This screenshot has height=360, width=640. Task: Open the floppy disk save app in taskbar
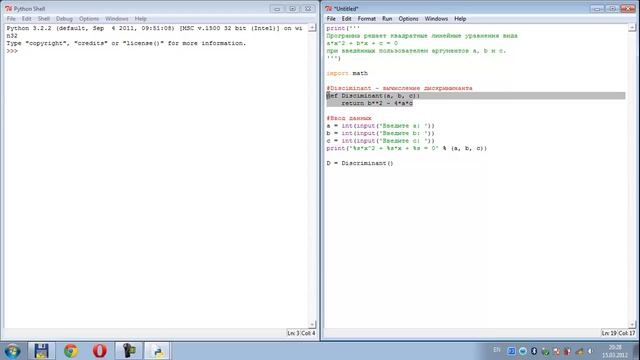tap(41, 351)
